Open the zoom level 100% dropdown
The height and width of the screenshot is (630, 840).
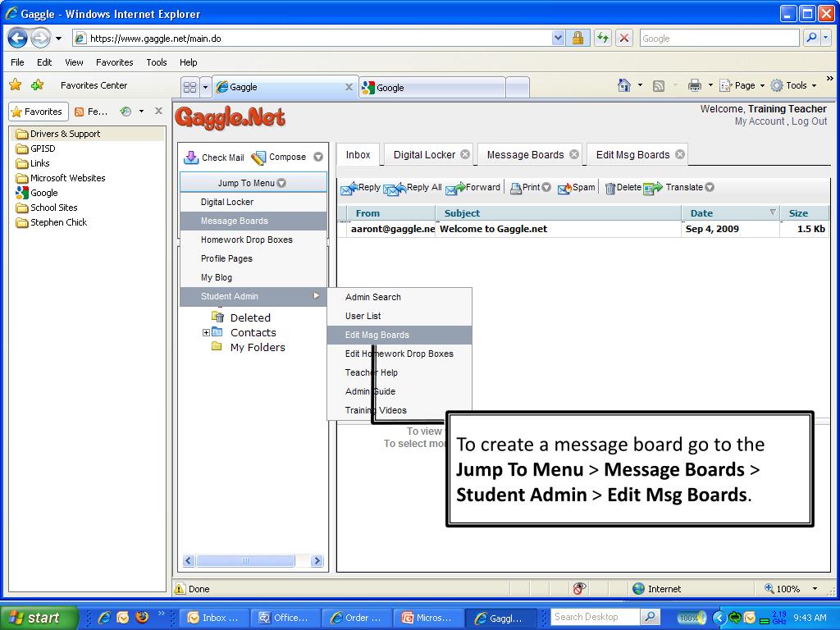click(815, 589)
